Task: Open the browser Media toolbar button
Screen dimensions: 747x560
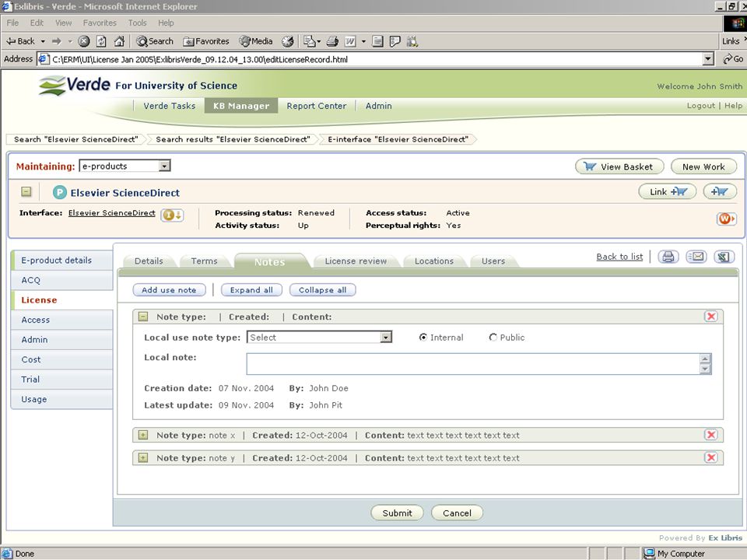Action: [256, 41]
